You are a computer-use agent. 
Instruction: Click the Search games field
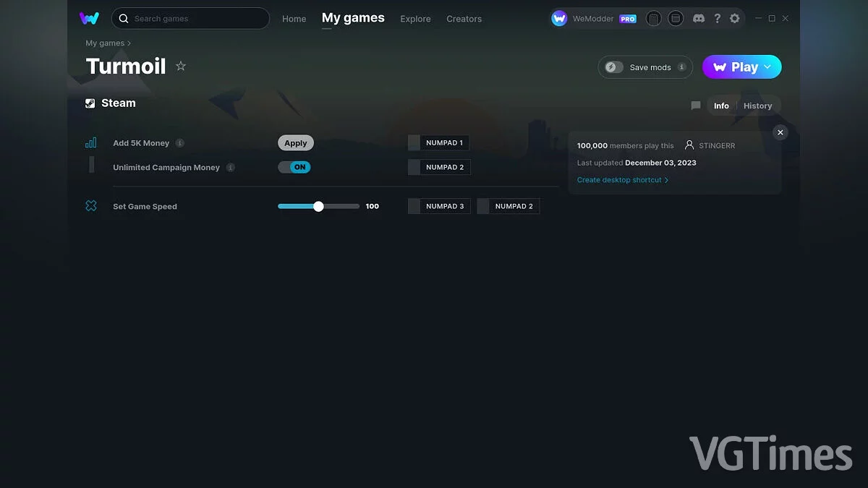pos(190,18)
